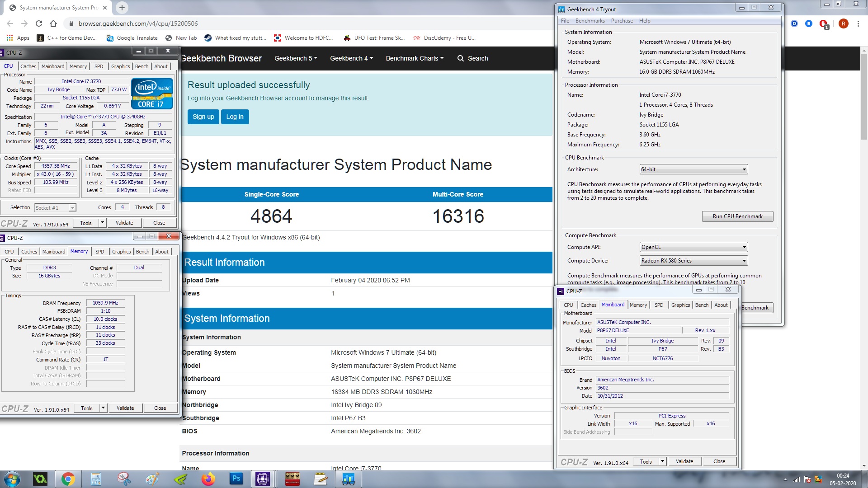Open the Benchmarks menu in Geekbench
The width and height of the screenshot is (868, 488).
point(590,21)
